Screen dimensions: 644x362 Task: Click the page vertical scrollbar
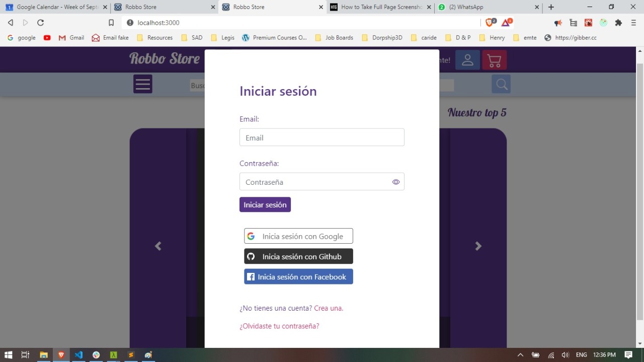[640, 191]
